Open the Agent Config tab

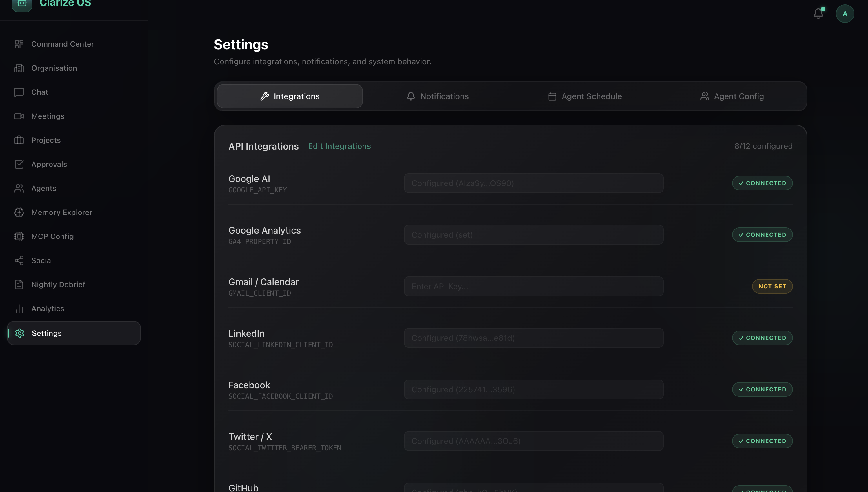tap(732, 96)
